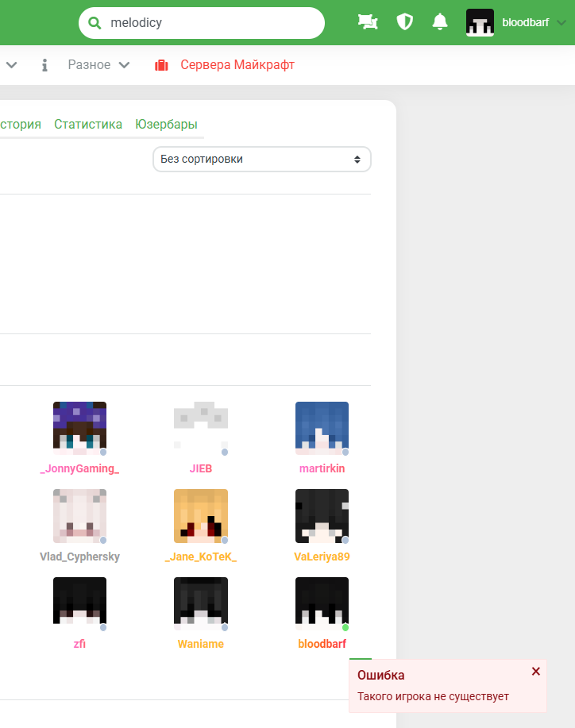
Task: Open Сервера Майкрафт link
Action: point(237,64)
